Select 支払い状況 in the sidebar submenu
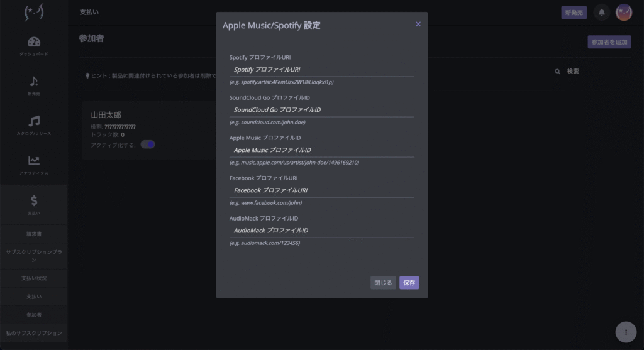The image size is (644, 350). 34,278
